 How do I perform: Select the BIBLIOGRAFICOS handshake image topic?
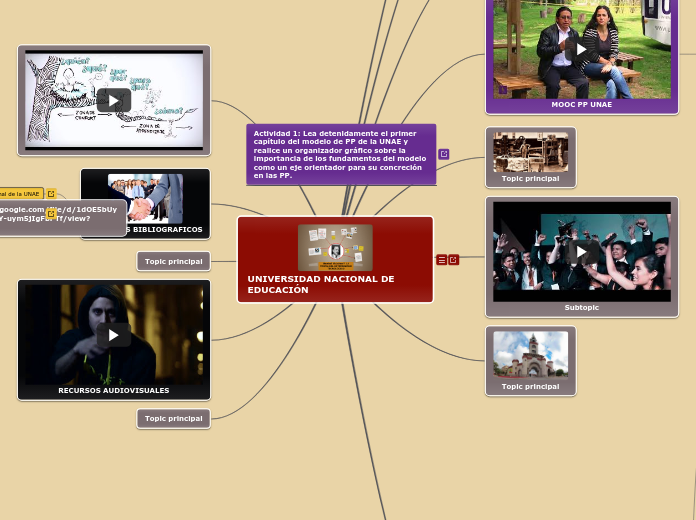[145, 204]
